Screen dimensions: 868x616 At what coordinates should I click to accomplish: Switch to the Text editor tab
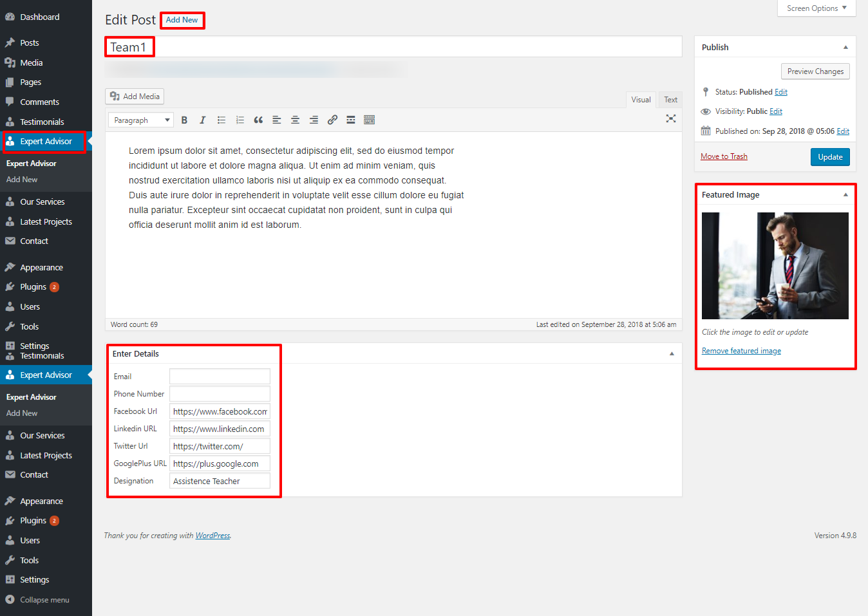[670, 100]
